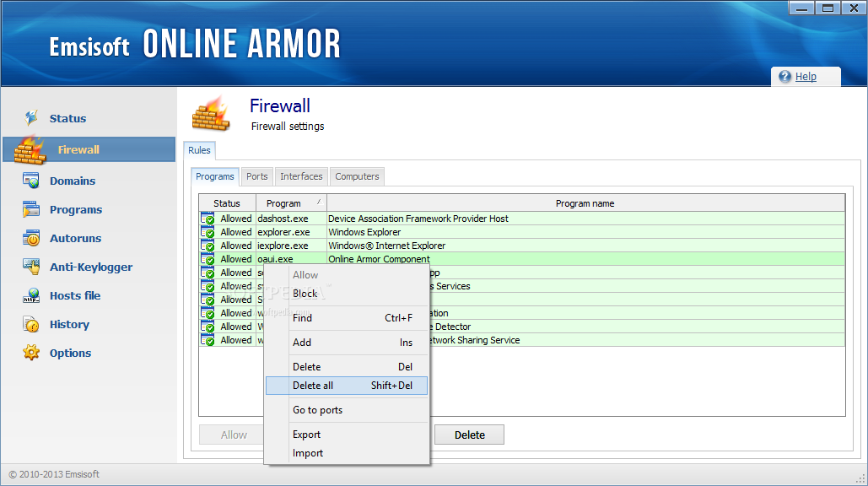The image size is (868, 486).
Task: Choose Export in the context menu
Action: click(x=347, y=434)
